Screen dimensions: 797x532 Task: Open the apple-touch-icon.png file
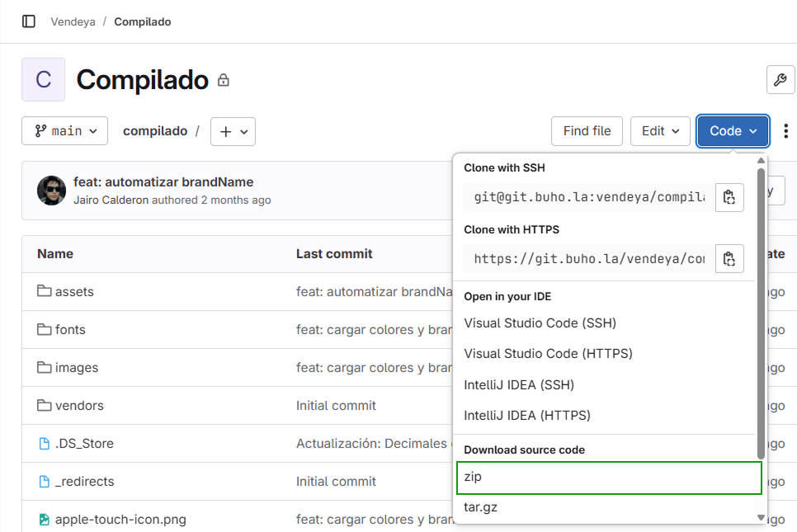click(120, 520)
